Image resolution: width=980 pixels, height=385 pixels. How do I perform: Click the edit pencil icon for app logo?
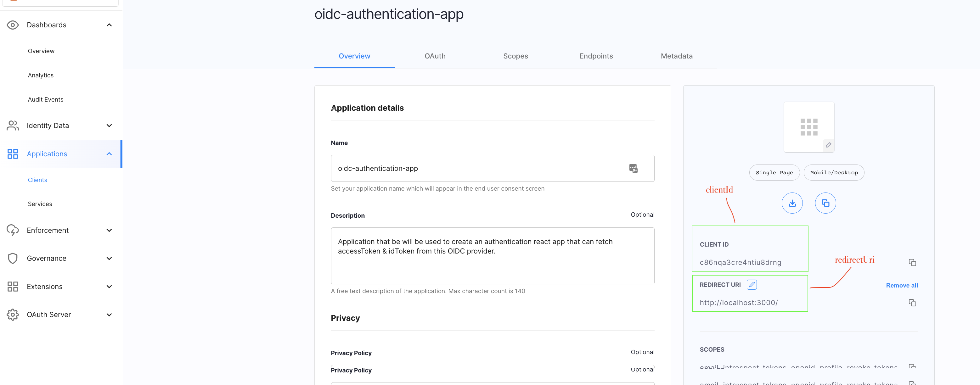click(829, 145)
